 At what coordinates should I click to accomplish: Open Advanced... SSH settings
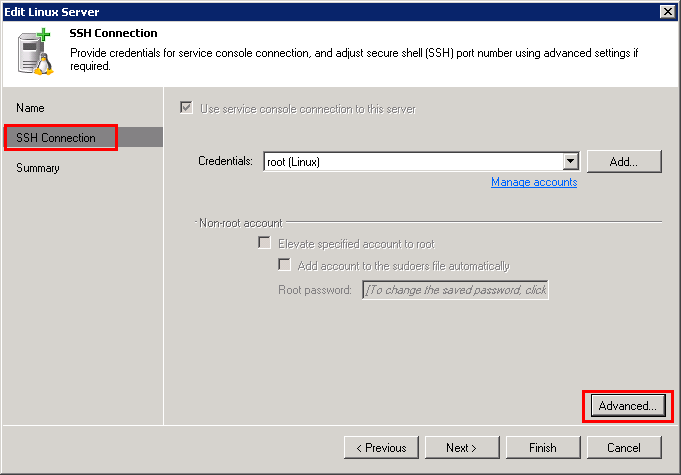click(x=626, y=406)
